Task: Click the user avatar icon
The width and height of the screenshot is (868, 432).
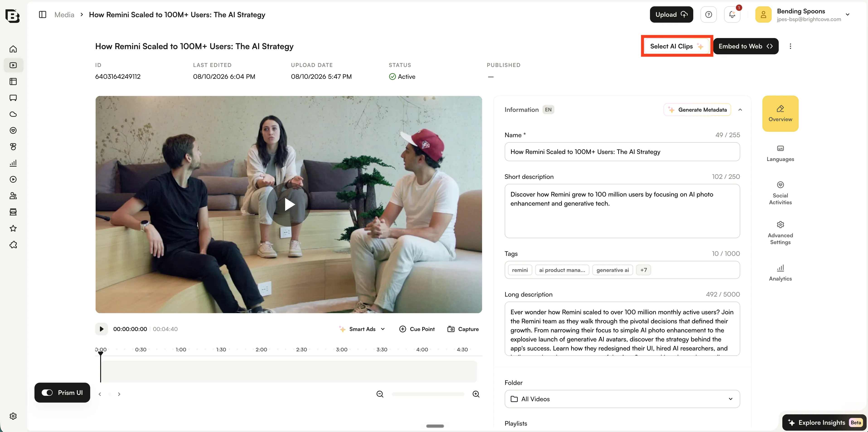Action: click(x=763, y=14)
